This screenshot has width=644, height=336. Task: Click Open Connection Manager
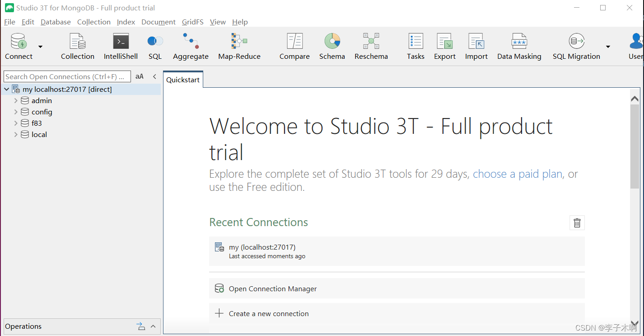[397, 289]
